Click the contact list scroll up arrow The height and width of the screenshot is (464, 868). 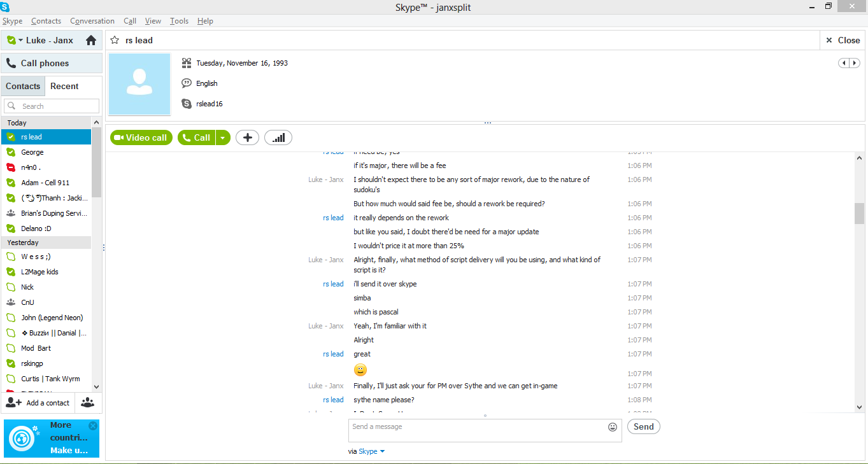(x=97, y=122)
